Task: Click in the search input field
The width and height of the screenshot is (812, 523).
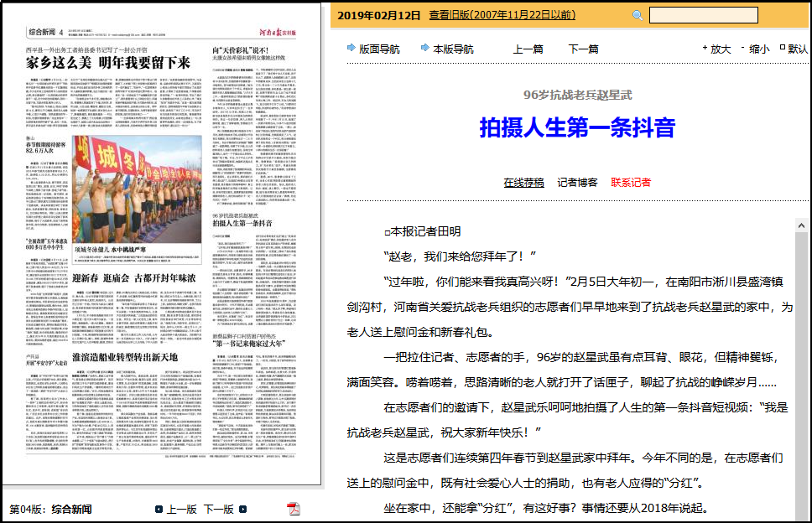Action: click(703, 15)
